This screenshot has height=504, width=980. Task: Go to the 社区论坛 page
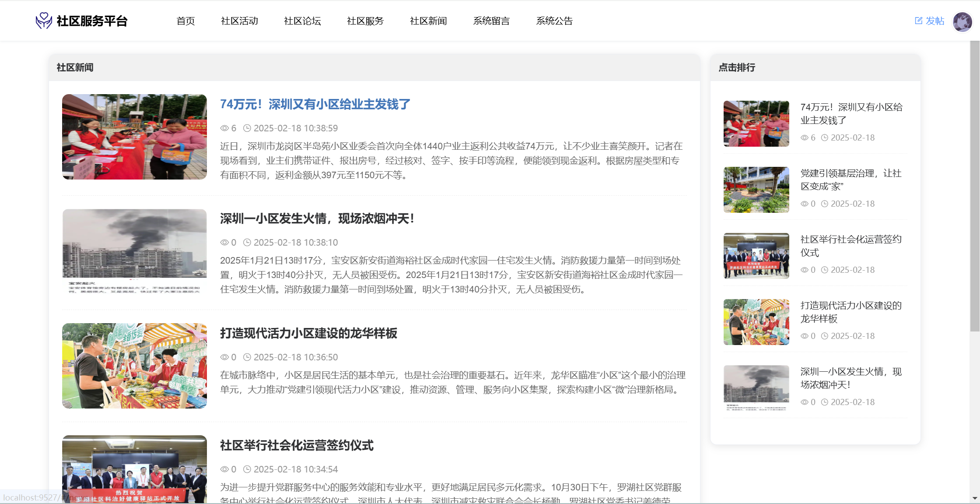[x=302, y=21]
